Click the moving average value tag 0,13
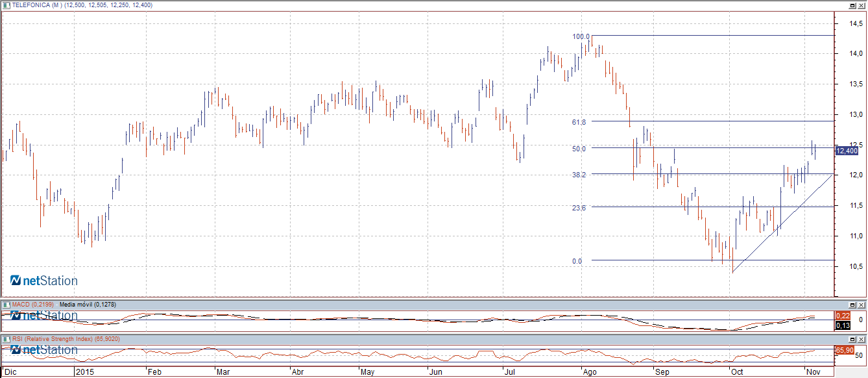The image size is (868, 378). 843,325
